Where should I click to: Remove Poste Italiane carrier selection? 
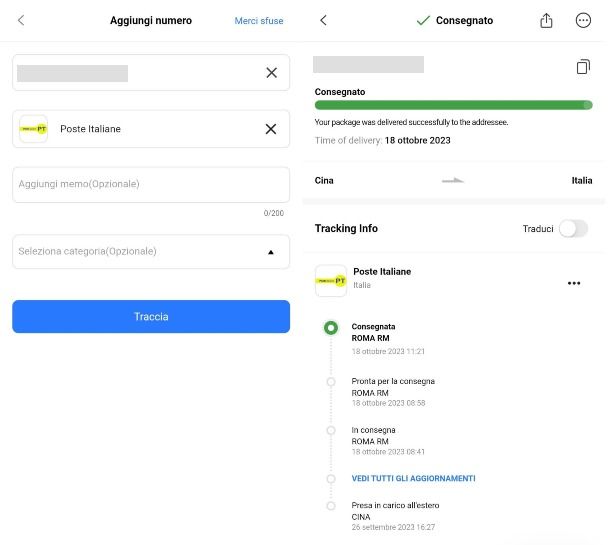271,129
